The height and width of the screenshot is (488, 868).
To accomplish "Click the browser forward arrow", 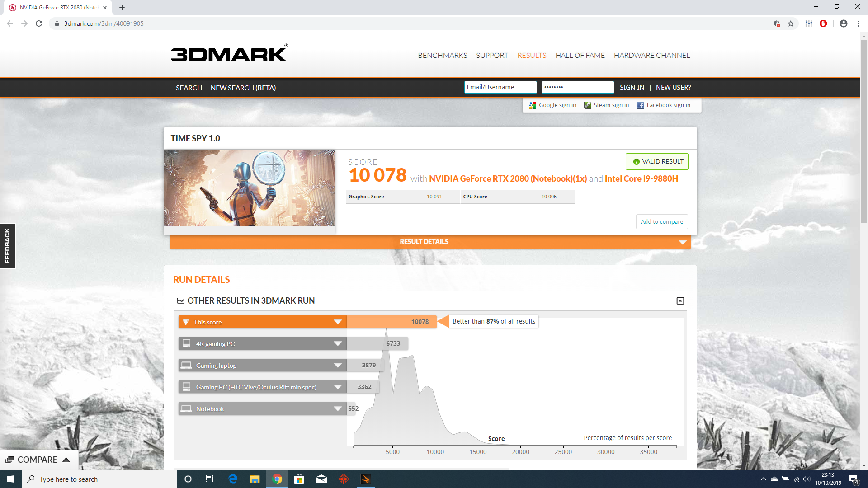I will [24, 23].
